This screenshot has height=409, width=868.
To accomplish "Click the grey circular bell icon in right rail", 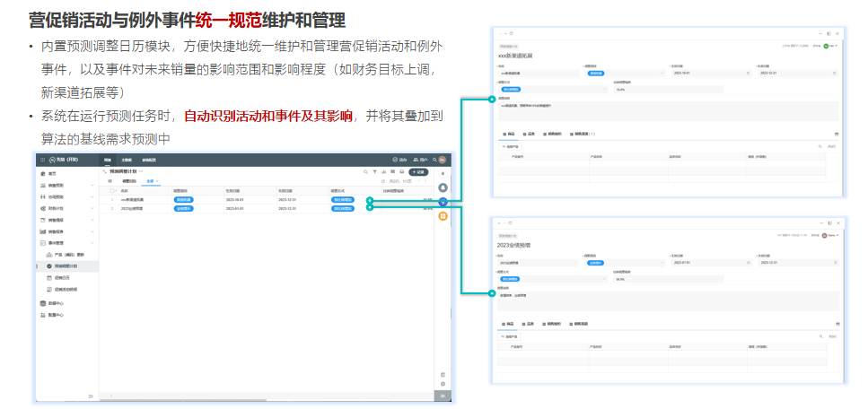I will click(x=443, y=187).
